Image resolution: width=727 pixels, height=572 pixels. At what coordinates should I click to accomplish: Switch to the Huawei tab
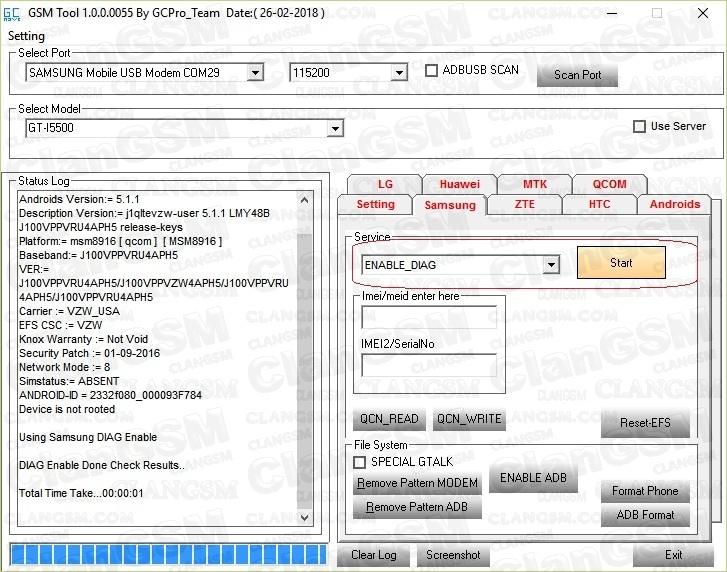tap(459, 184)
